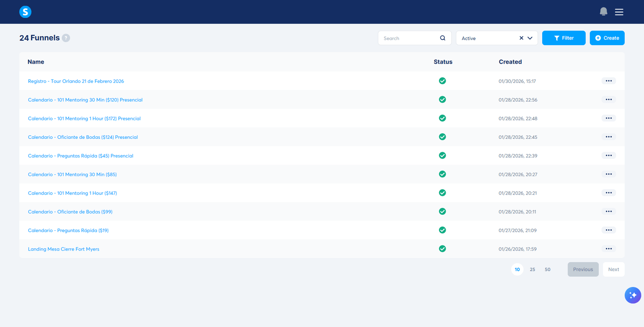Open the AI assistant sparkle button
644x327 pixels.
click(x=632, y=295)
